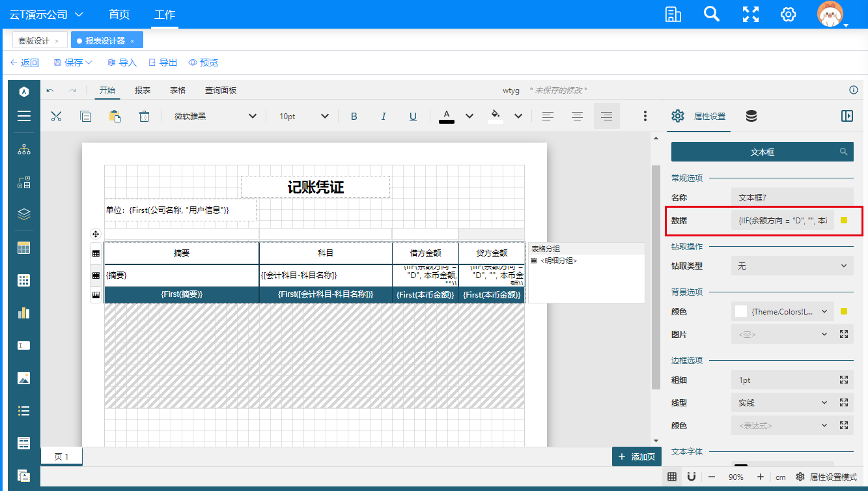Click the 预览 preview link

[x=203, y=63]
